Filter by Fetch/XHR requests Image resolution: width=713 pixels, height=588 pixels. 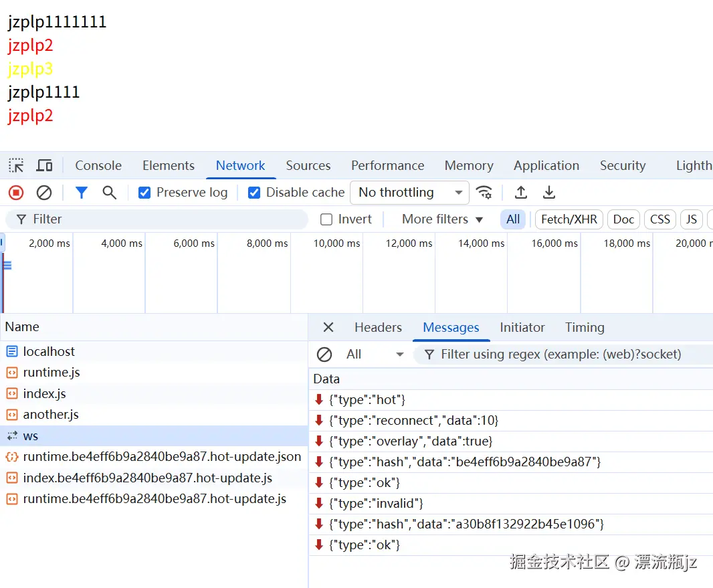(x=569, y=219)
